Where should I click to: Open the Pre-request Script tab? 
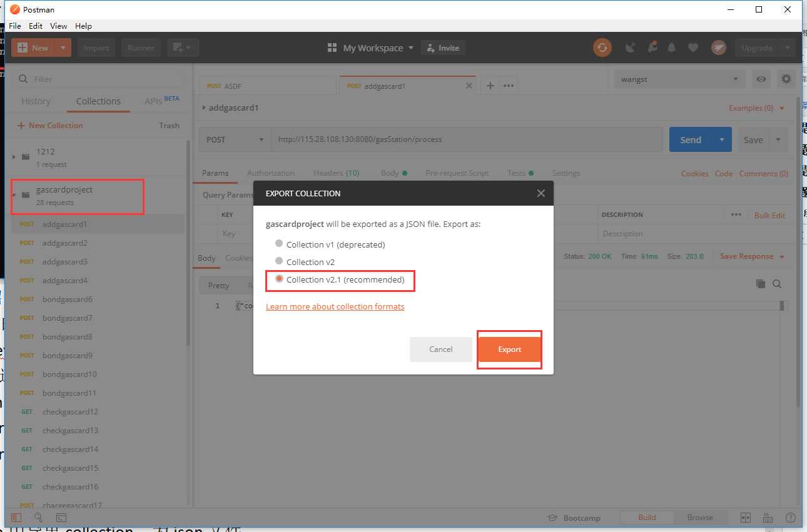pos(457,173)
